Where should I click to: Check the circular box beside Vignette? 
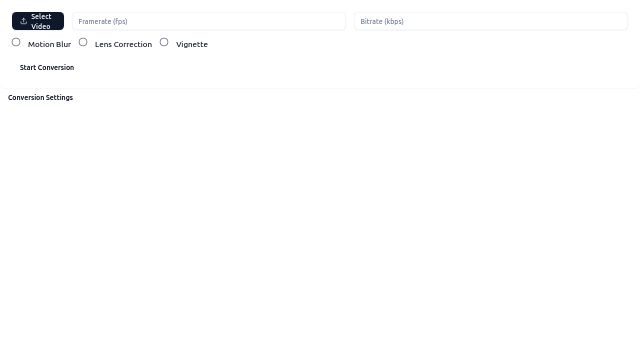pyautogui.click(x=164, y=42)
